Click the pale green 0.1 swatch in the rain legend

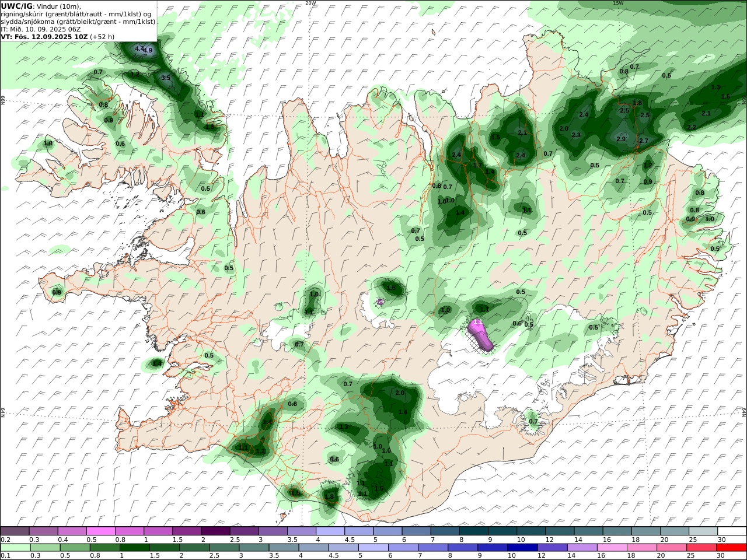point(16,548)
